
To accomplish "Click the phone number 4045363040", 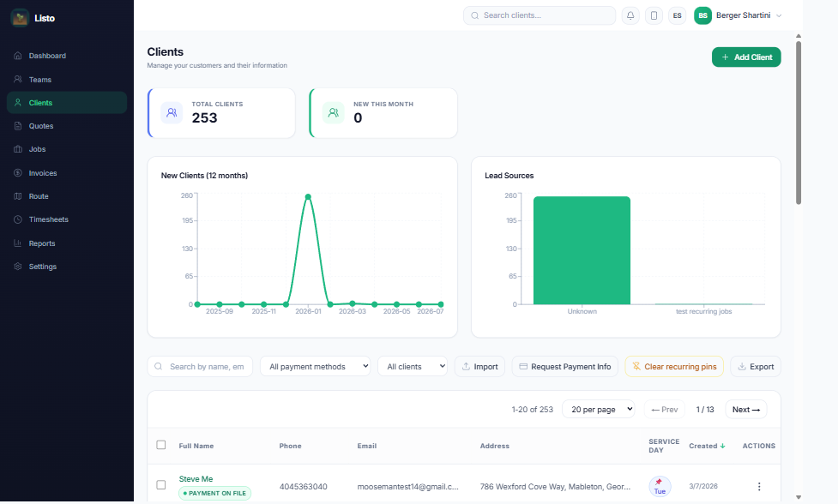I will [x=303, y=486].
